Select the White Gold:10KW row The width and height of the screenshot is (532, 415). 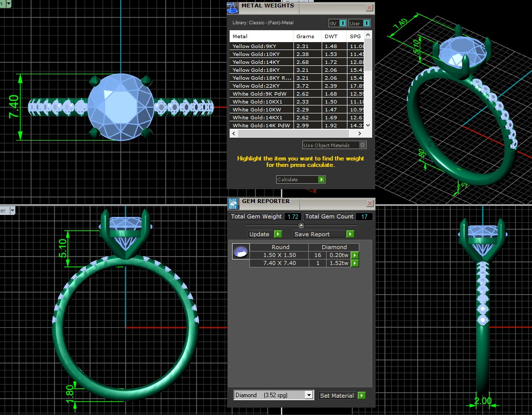[x=261, y=109]
